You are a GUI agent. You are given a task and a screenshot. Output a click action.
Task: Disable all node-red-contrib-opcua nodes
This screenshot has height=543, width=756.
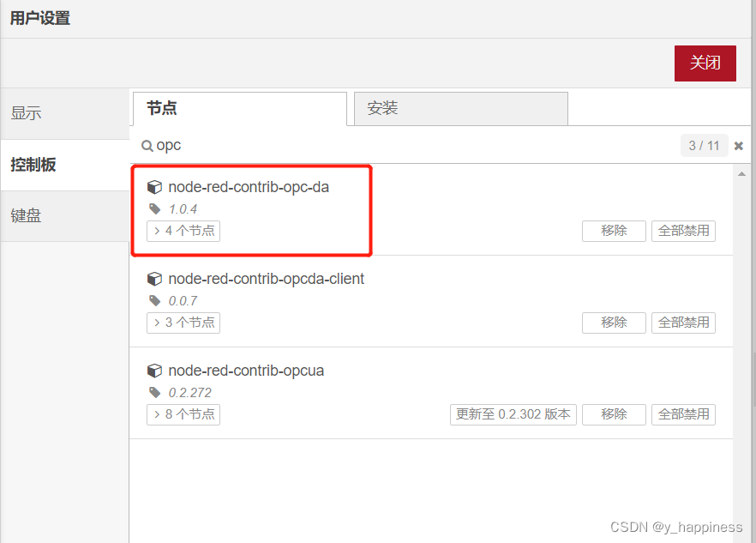coord(683,414)
